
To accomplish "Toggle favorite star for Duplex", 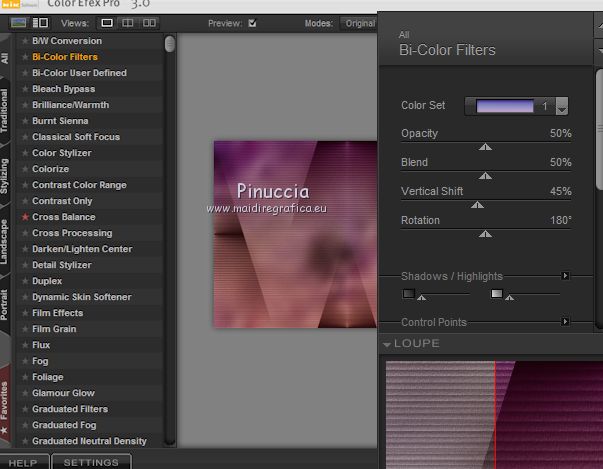I will (x=25, y=281).
